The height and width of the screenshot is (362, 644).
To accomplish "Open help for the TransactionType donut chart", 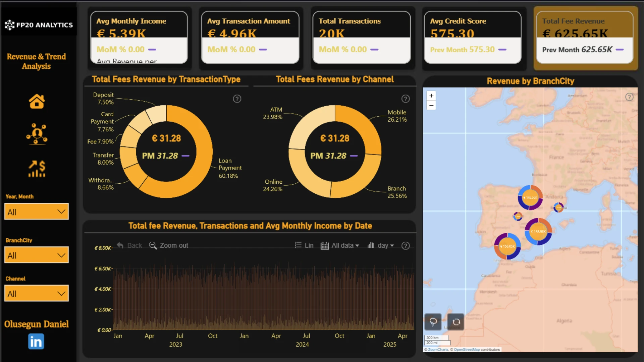I will [237, 99].
